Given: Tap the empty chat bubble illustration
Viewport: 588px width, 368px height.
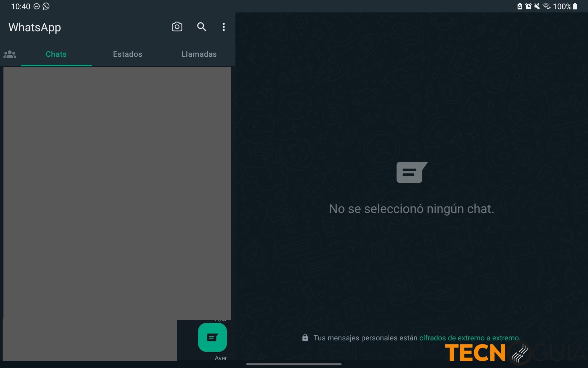Looking at the screenshot, I should [x=411, y=172].
